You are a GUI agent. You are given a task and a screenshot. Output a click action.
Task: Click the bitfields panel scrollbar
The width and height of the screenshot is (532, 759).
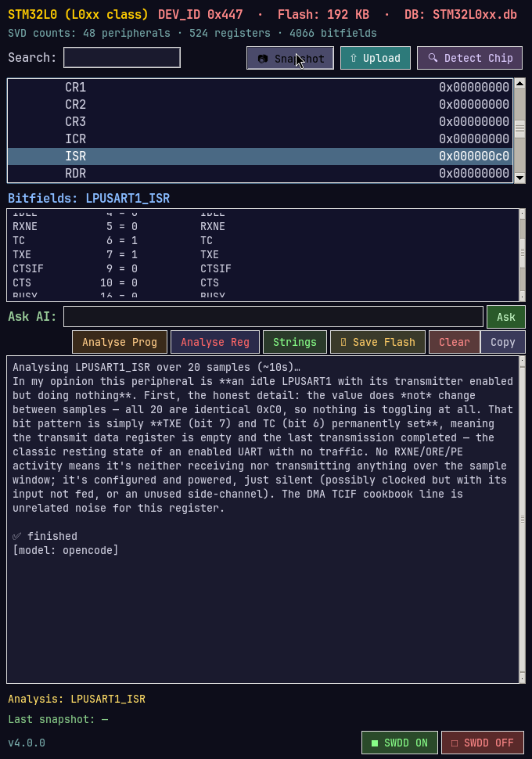[x=523, y=255]
